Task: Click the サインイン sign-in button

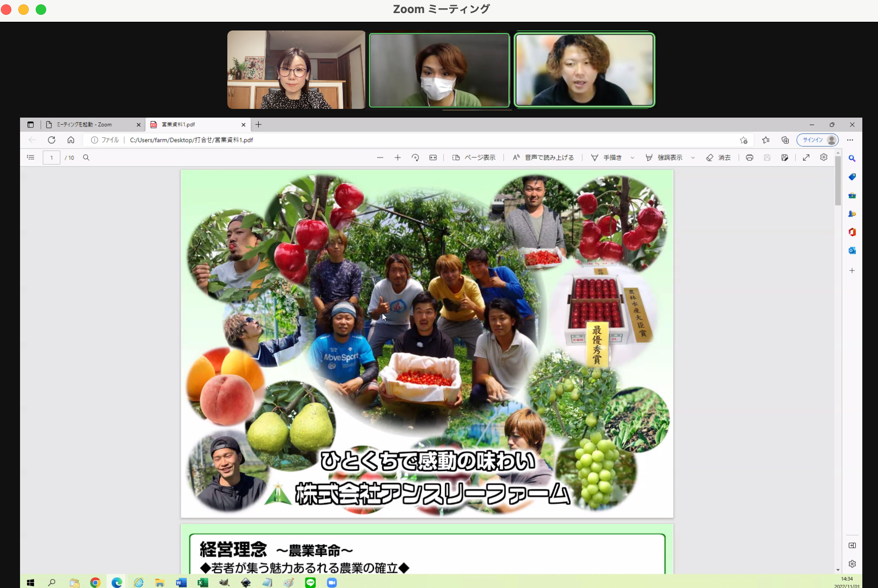Action: click(817, 140)
